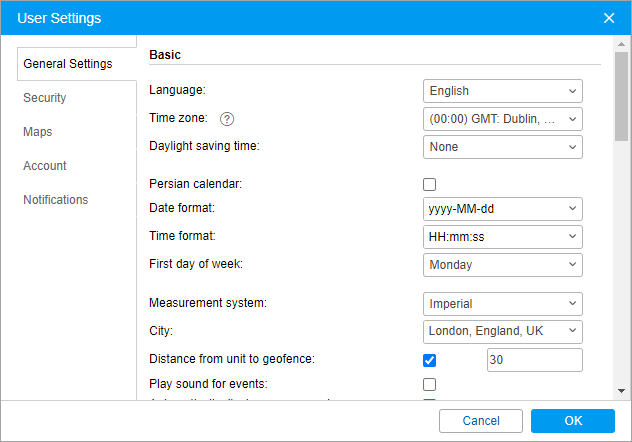Image resolution: width=632 pixels, height=442 pixels.
Task: Uncheck Distance from unit to geofence
Action: tap(430, 360)
